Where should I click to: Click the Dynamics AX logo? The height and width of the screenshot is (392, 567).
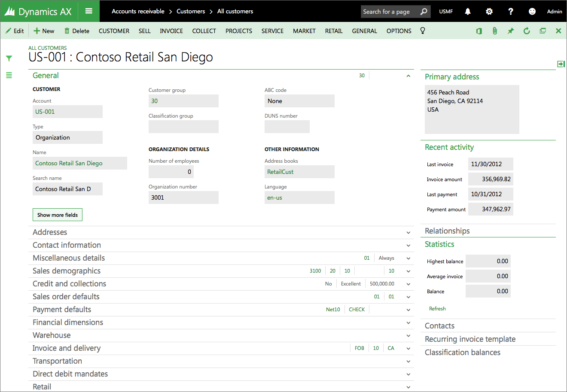(x=38, y=12)
